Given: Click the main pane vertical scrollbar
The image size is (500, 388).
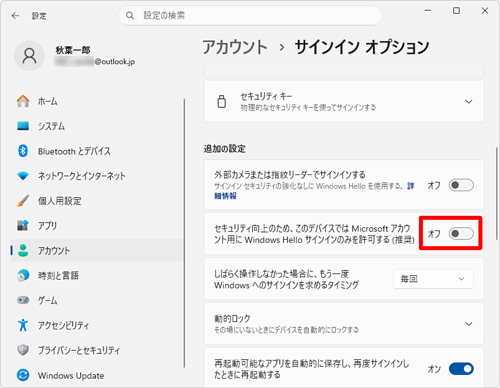Looking at the screenshot, I should click(497, 193).
